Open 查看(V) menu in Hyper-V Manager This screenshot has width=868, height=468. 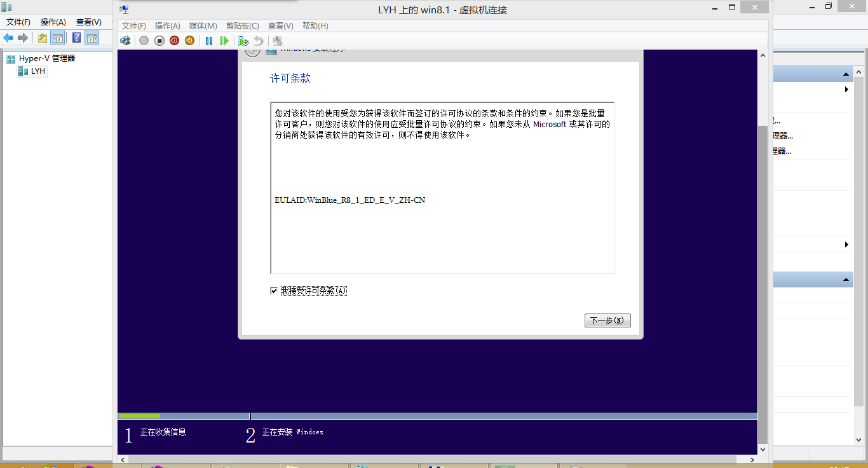(89, 22)
